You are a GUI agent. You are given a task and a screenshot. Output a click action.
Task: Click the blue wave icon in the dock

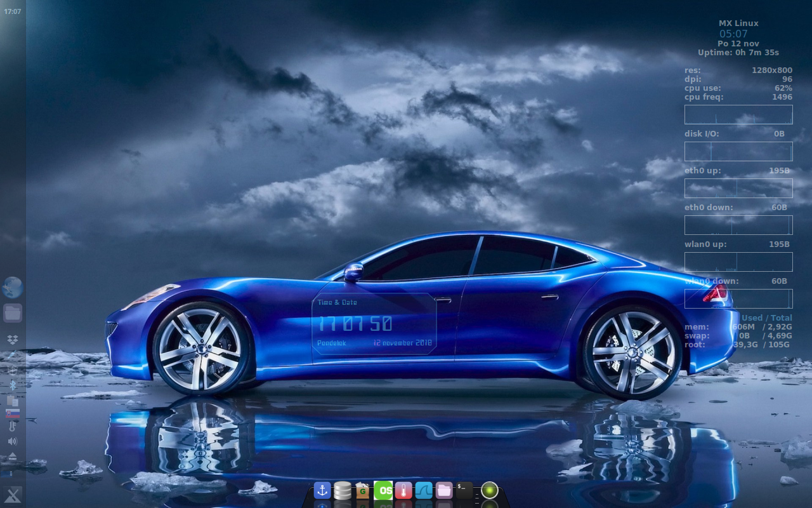[423, 490]
